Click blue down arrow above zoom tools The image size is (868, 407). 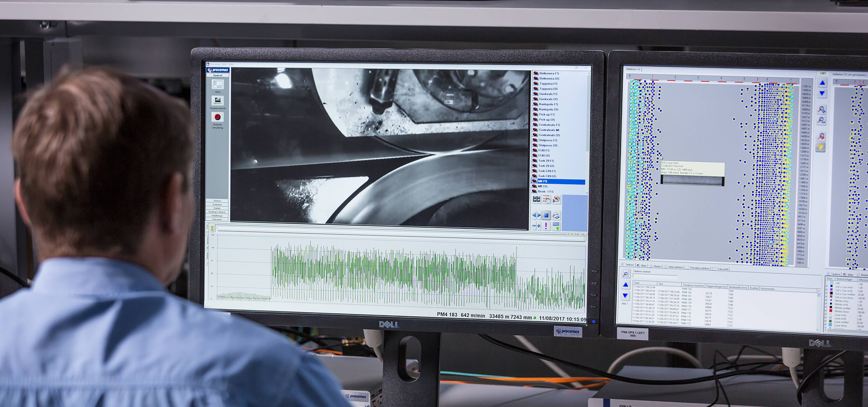point(822,93)
